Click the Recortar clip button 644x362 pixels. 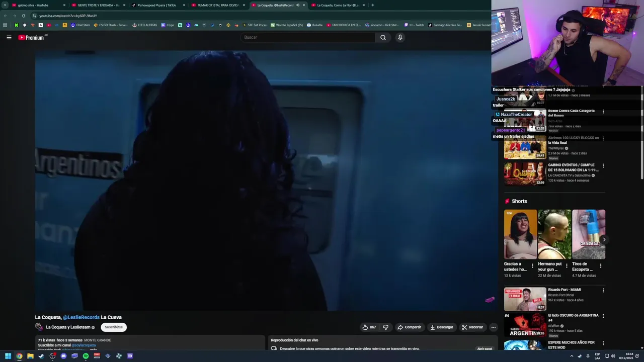472,327
